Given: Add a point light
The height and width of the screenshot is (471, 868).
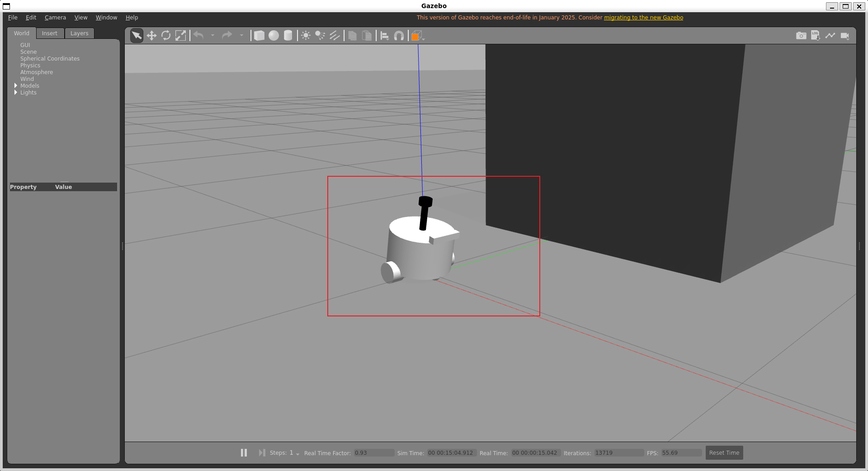Looking at the screenshot, I should point(306,36).
